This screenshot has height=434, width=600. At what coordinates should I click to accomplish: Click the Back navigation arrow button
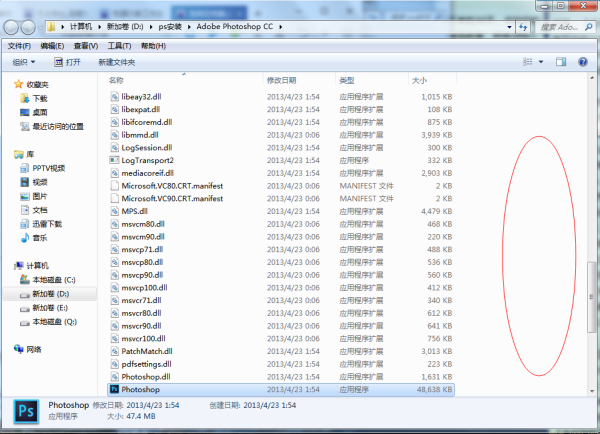point(11,27)
